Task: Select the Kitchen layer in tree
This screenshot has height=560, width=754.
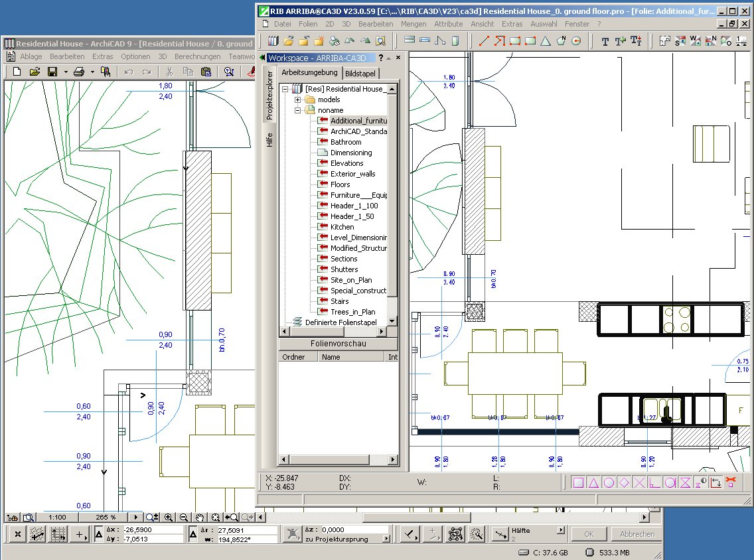Action: coord(342,227)
